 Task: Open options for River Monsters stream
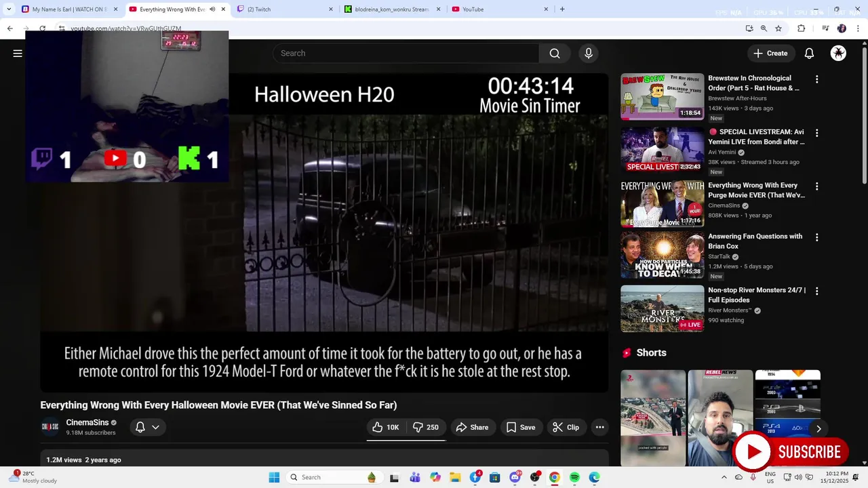click(816, 291)
